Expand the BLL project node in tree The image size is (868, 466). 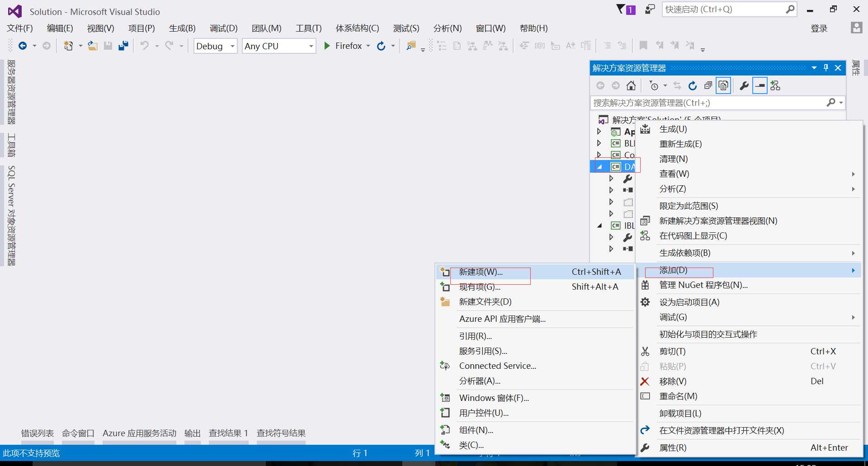click(x=599, y=143)
